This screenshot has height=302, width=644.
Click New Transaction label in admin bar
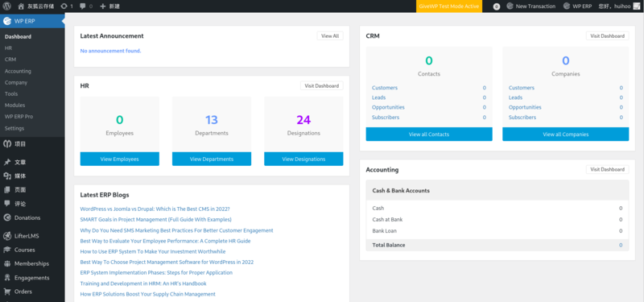coord(535,6)
